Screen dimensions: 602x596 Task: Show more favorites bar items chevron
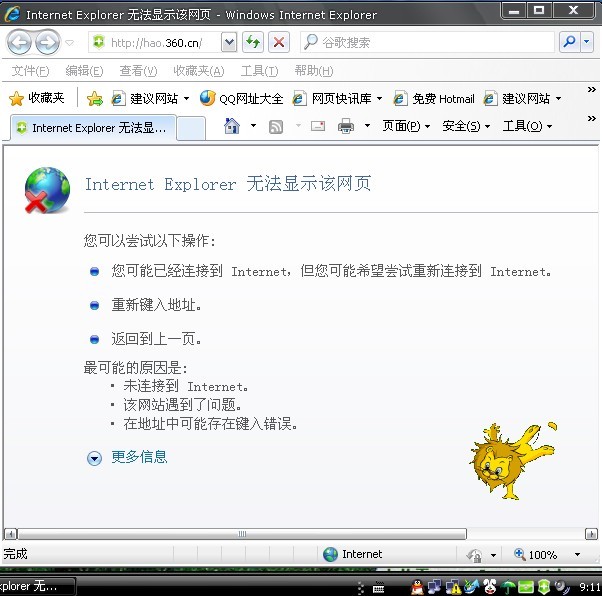pyautogui.click(x=592, y=89)
